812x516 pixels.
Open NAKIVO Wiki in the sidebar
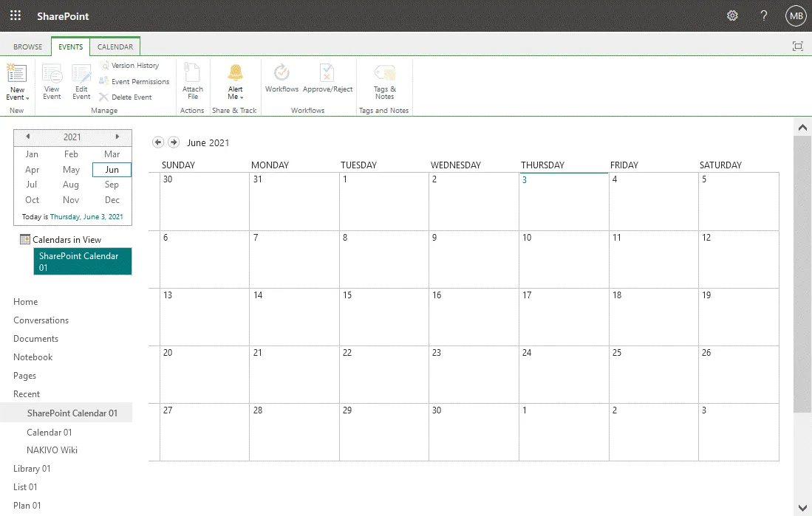tap(52, 450)
